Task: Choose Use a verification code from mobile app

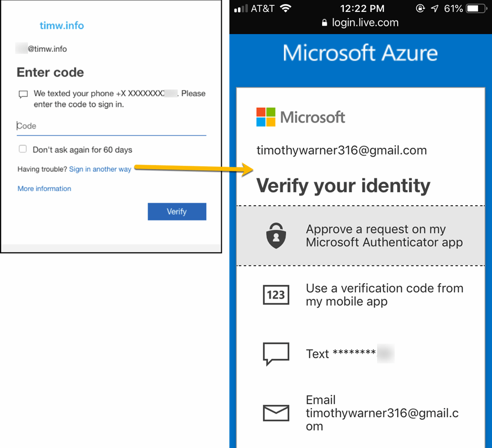Action: pyautogui.click(x=384, y=295)
